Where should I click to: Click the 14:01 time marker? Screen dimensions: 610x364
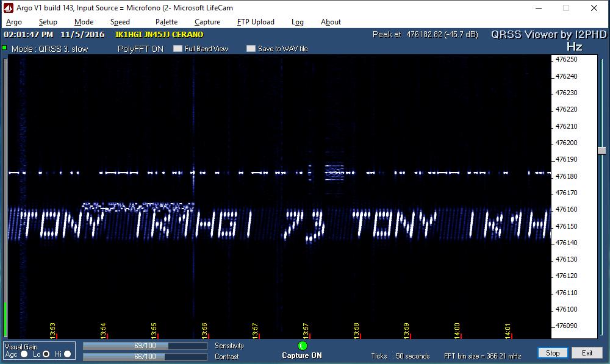click(508, 330)
